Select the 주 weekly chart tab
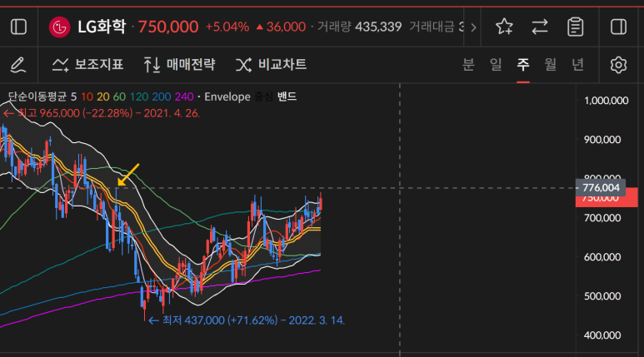The width and height of the screenshot is (644, 357). 523,64
